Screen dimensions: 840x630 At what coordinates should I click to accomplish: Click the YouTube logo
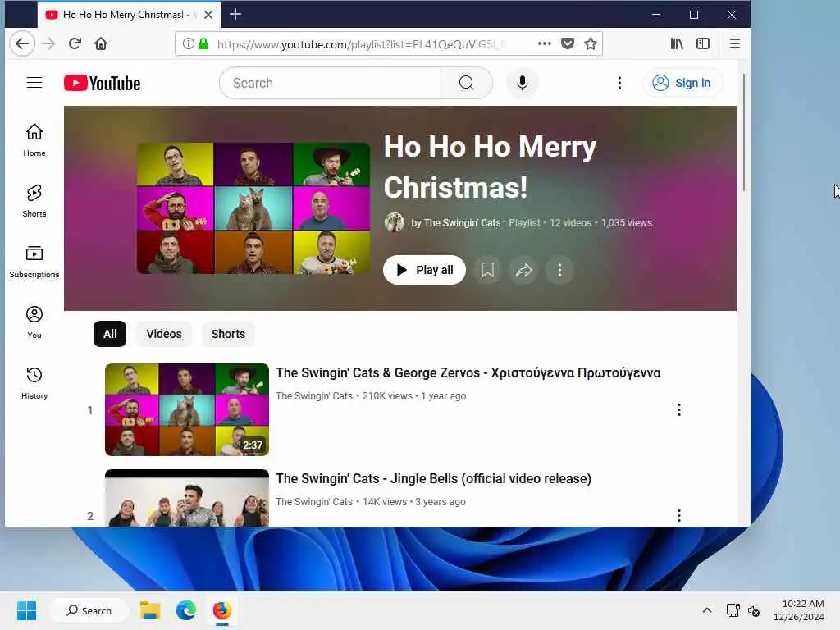pos(102,83)
